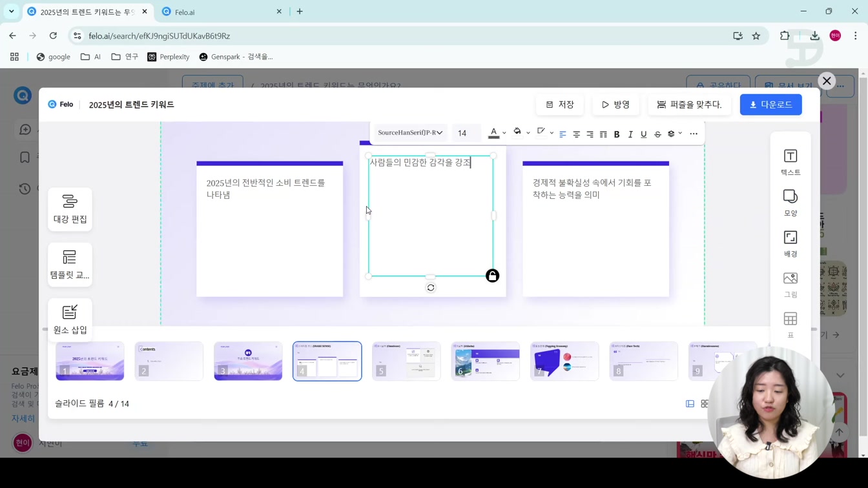The width and height of the screenshot is (868, 488).
Task: Click the address bar URL
Action: [x=160, y=36]
